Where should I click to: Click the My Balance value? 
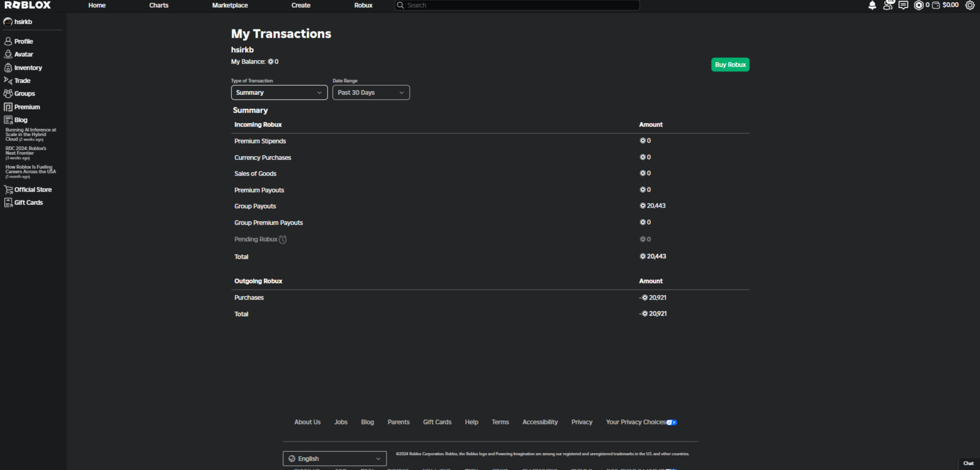[x=273, y=62]
